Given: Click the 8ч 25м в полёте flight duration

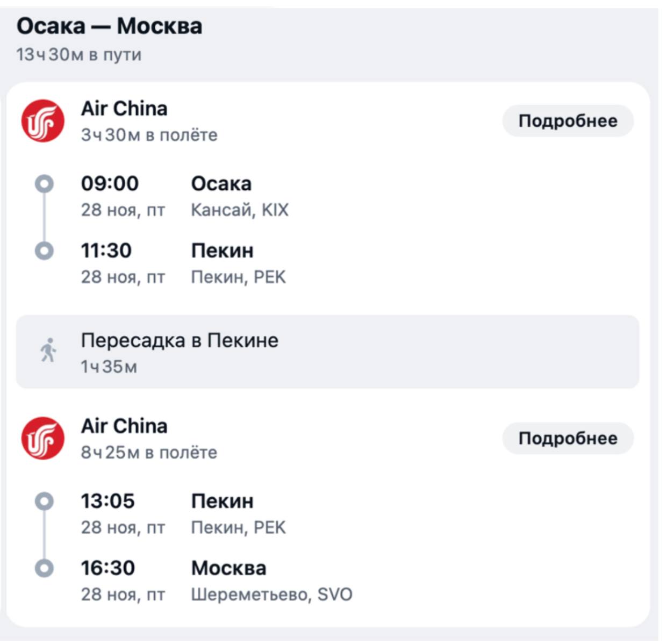Looking at the screenshot, I should coord(149,453).
